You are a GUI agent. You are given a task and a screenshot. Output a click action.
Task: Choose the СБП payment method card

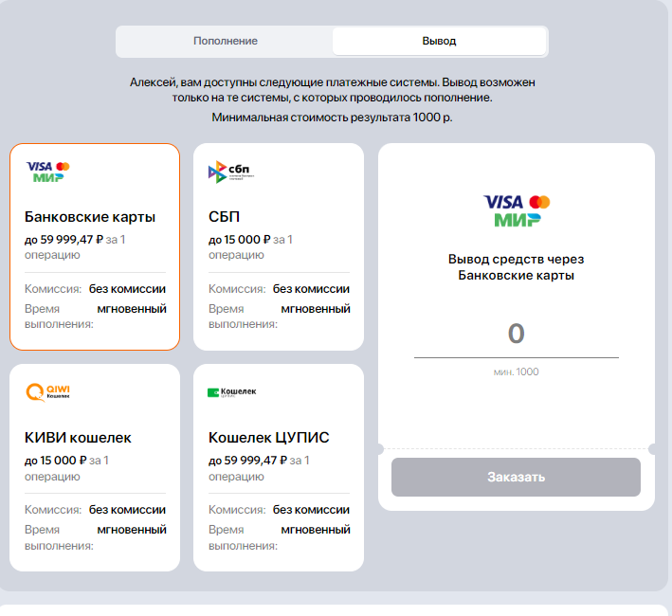pos(279,246)
